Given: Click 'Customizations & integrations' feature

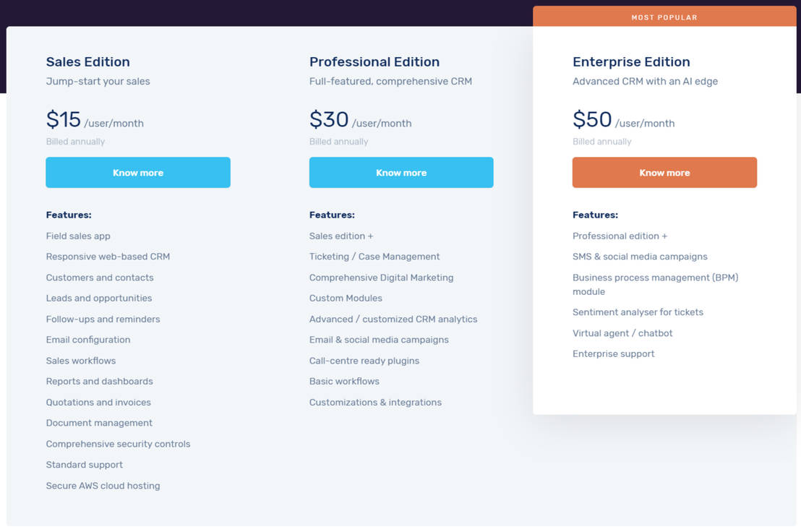Looking at the screenshot, I should pos(375,403).
